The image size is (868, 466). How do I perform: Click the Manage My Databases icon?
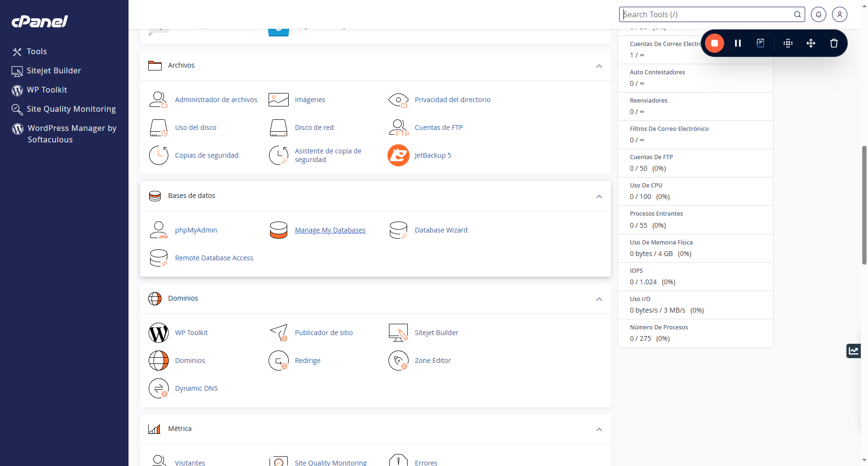click(278, 230)
